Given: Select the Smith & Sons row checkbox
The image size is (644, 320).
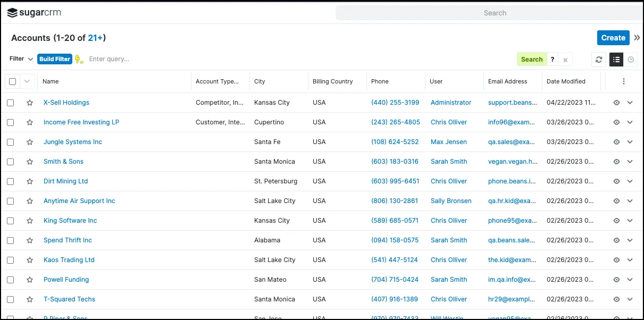Looking at the screenshot, I should pyautogui.click(x=11, y=162).
